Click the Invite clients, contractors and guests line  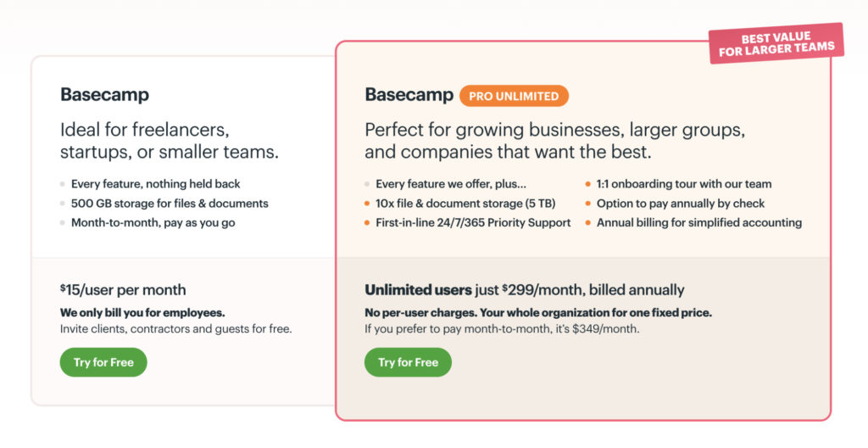click(175, 328)
